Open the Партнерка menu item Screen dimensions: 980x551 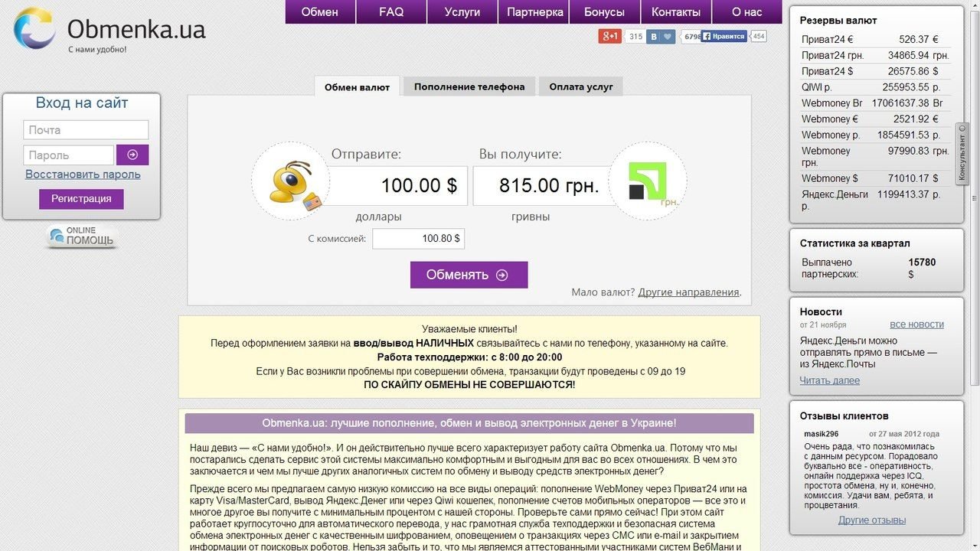coord(534,11)
